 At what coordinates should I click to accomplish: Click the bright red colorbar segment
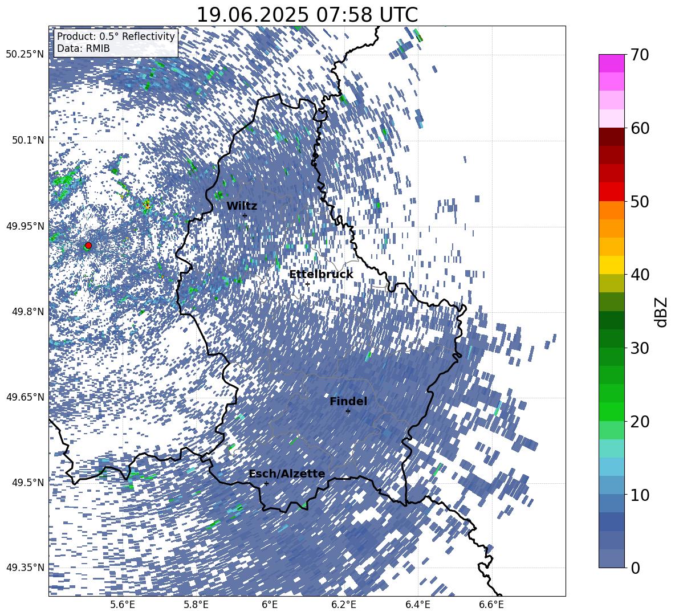click(x=611, y=192)
